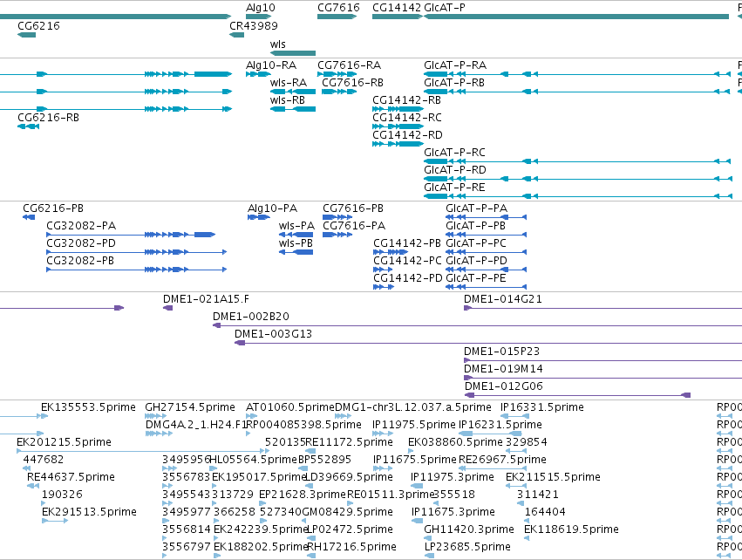Select the CG14142-PB protein label

[407, 242]
